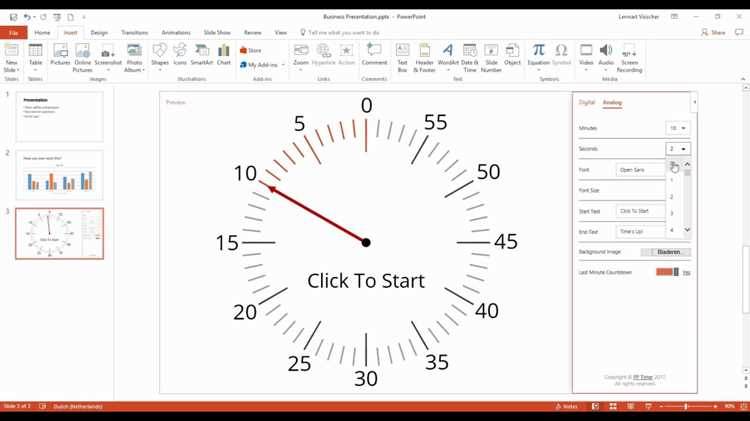This screenshot has height=421, width=750.
Task: Start a Screen Recording
Action: point(629,57)
